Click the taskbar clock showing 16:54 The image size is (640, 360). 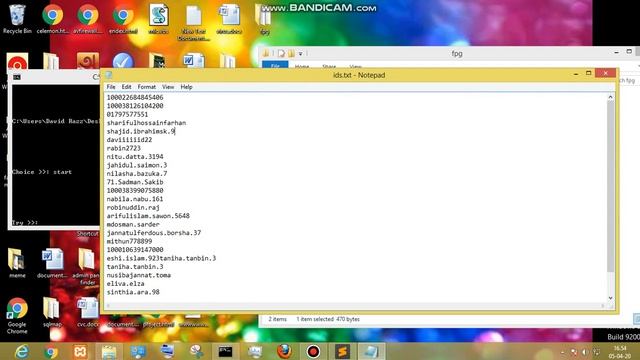(621, 352)
